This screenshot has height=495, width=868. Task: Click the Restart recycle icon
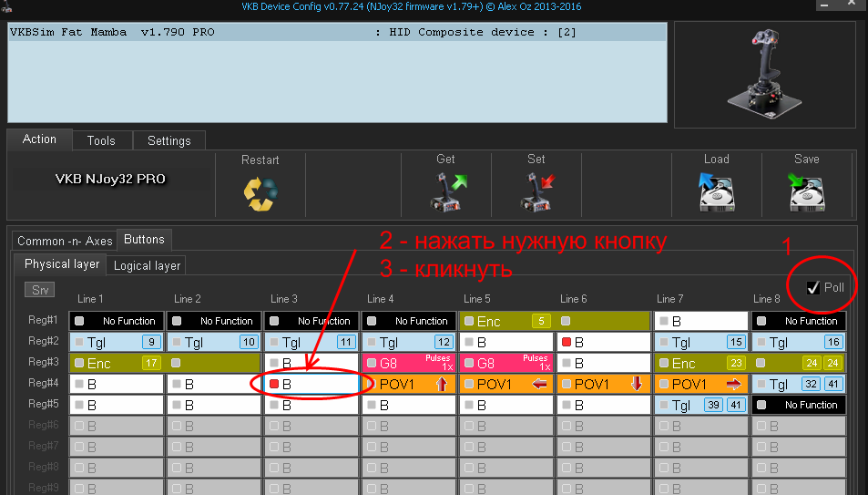point(260,194)
